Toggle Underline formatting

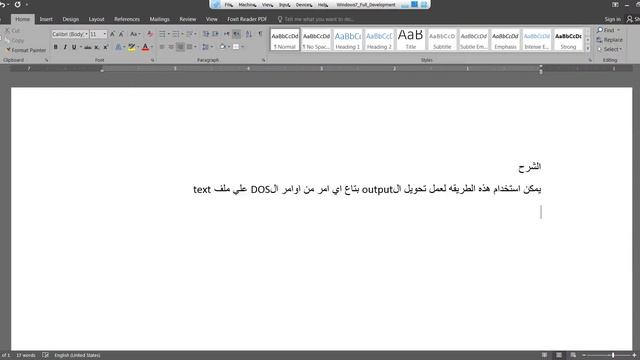click(x=74, y=47)
